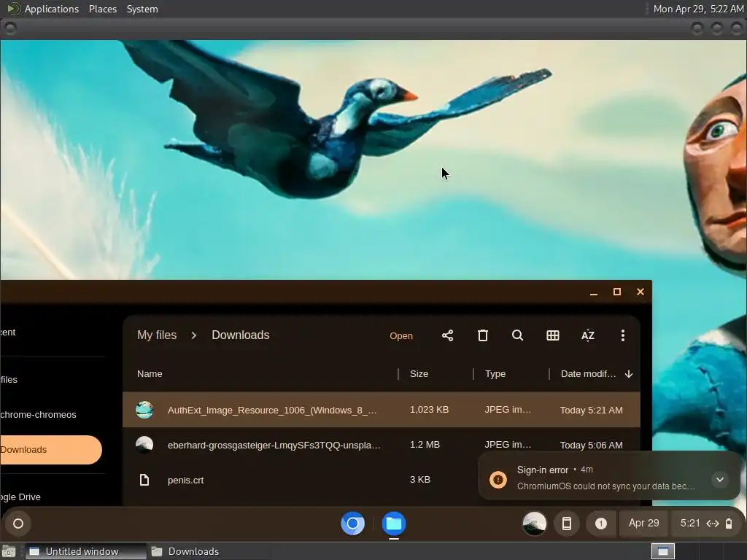Open Recent in the sidebar
Viewport: 747px width, 560px height.
8,332
